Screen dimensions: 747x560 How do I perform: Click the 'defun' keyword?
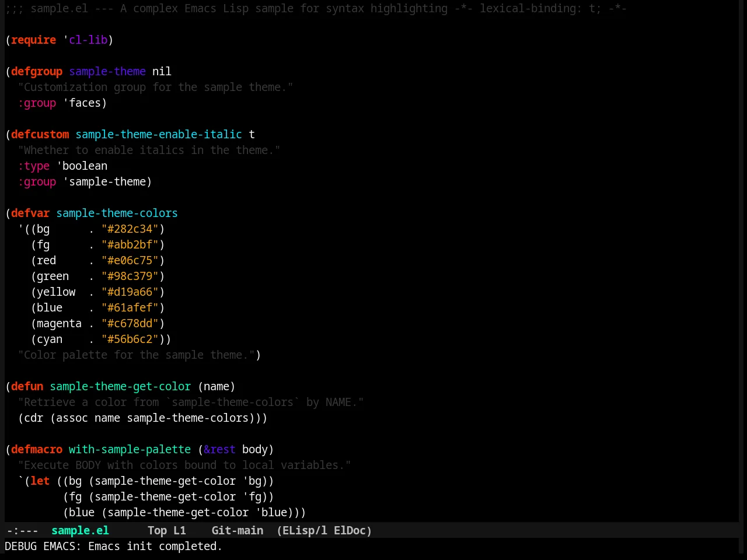27,386
